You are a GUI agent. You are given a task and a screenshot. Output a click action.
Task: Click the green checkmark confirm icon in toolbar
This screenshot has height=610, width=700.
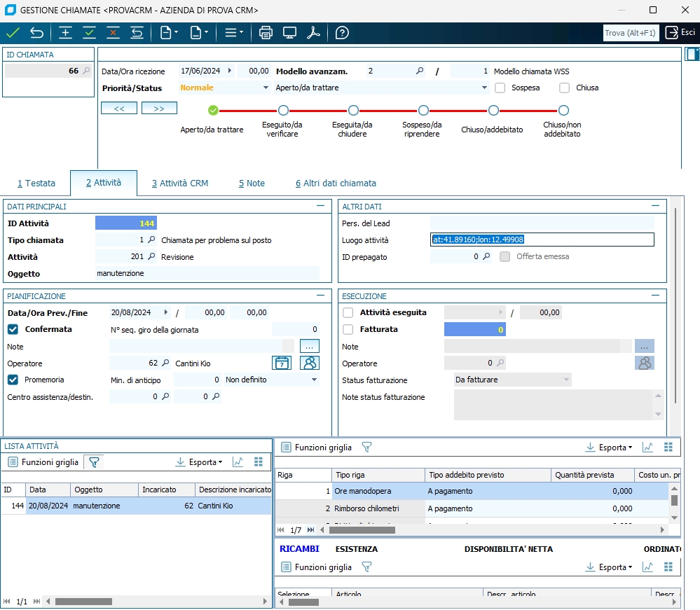pos(13,33)
